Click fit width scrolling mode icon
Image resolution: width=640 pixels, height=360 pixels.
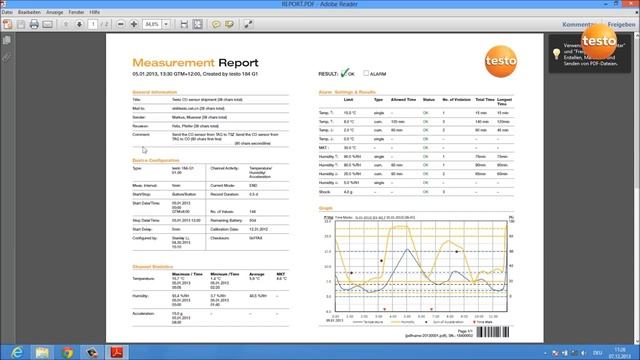184,24
